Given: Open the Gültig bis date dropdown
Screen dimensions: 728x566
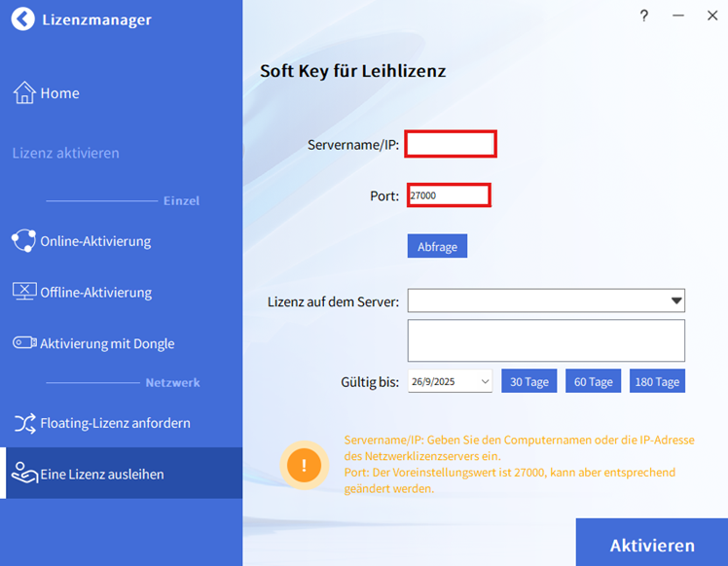Looking at the screenshot, I should click(485, 382).
